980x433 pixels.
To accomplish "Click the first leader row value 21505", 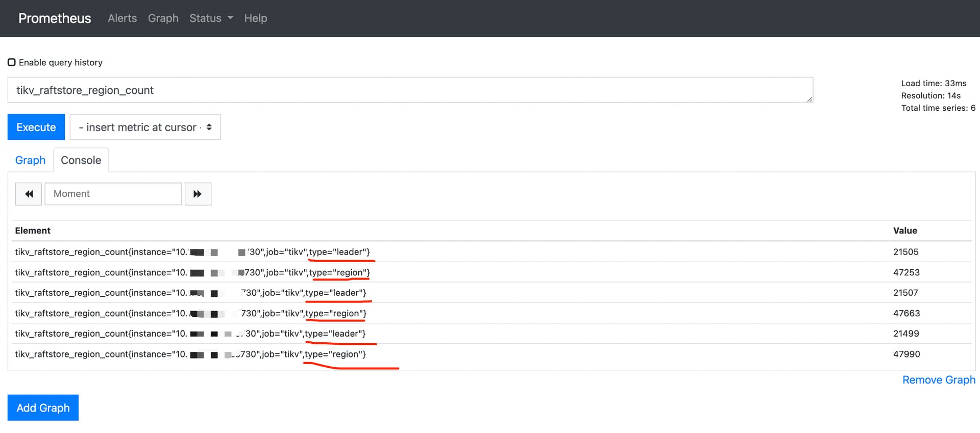I will pyautogui.click(x=905, y=252).
